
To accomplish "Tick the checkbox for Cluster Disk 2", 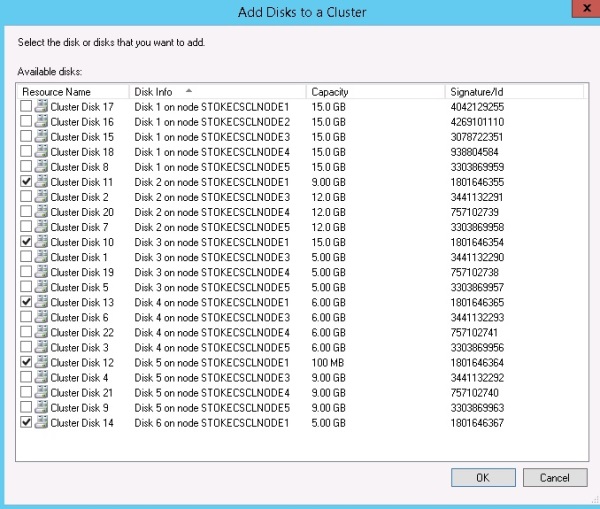I will coord(26,197).
